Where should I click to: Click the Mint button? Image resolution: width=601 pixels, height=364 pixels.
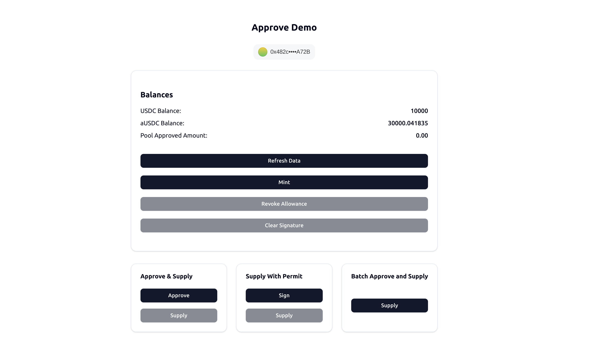point(284,182)
